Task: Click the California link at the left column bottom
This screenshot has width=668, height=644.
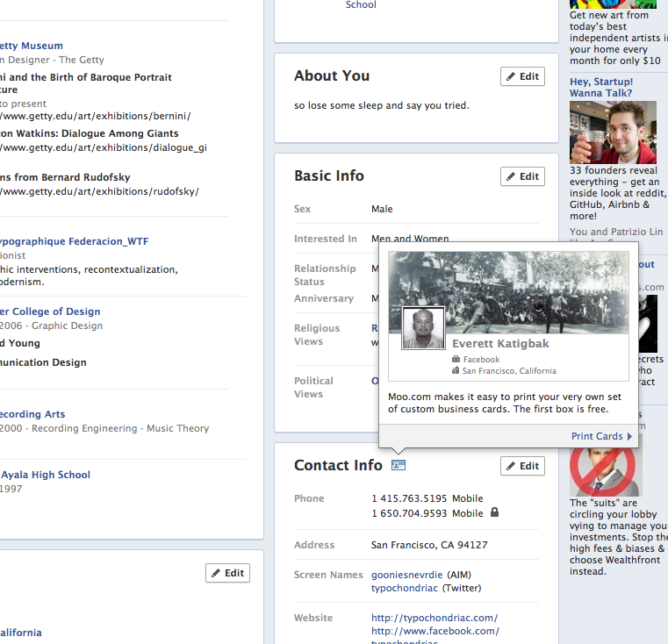Action: [21, 633]
